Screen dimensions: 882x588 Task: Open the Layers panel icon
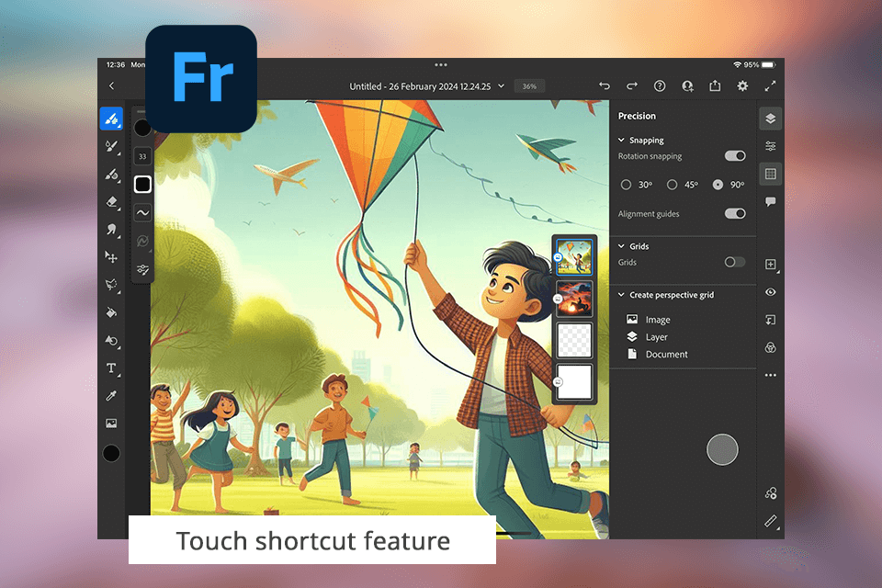[771, 119]
